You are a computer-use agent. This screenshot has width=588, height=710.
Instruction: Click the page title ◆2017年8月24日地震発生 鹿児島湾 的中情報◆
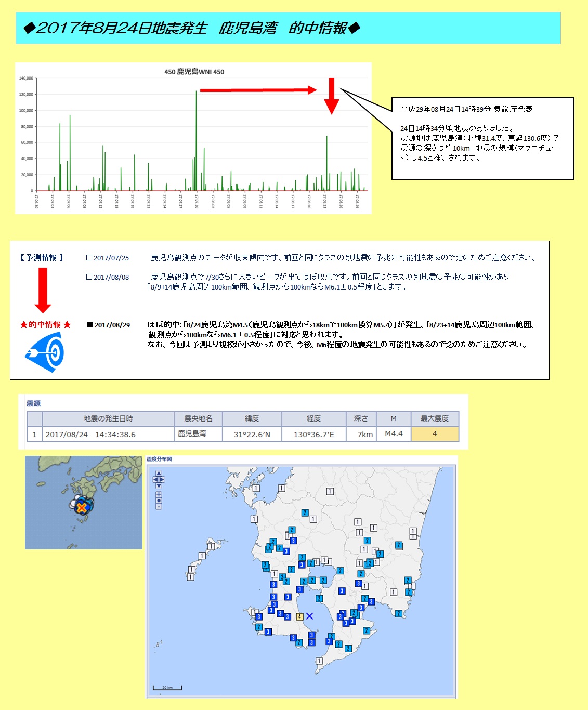pyautogui.click(x=192, y=28)
